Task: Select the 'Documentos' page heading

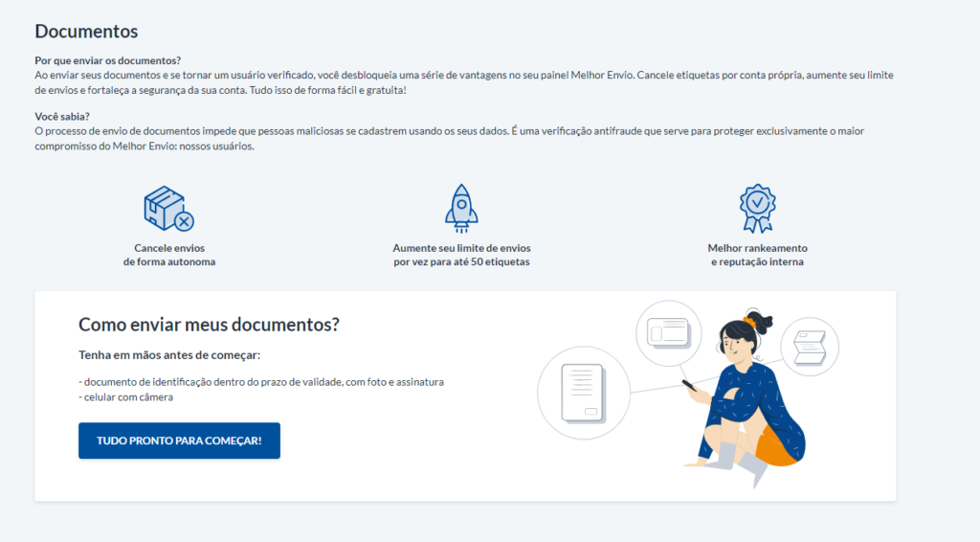Action: (86, 32)
